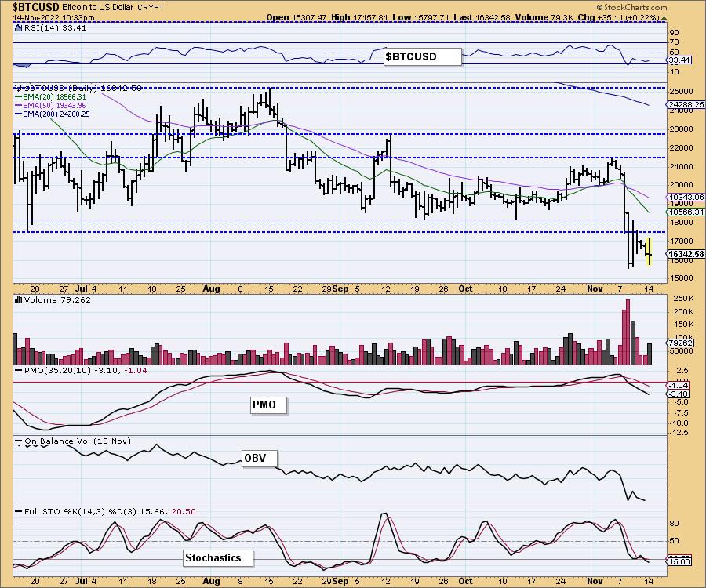Click the Open 16307.47 header value
706x588 pixels.
(297, 17)
